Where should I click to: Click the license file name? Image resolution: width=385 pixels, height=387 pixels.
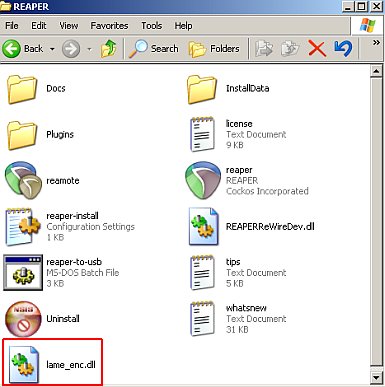[239, 124]
